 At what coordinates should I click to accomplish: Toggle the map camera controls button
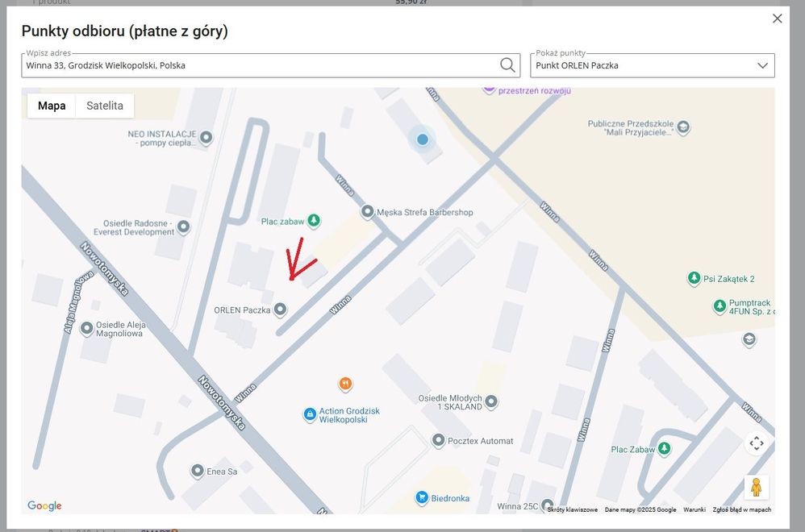757,443
